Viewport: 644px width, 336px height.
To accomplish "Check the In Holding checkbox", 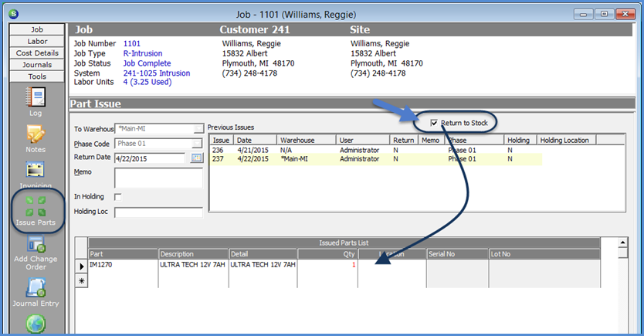I will (x=118, y=197).
